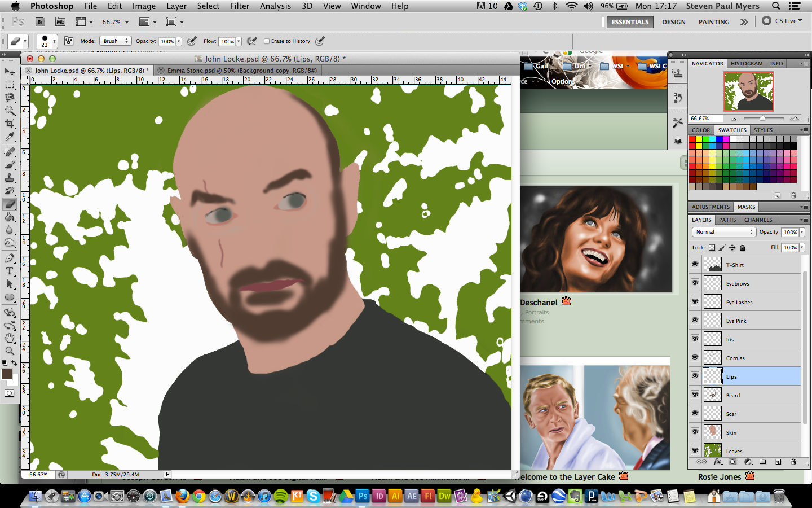The height and width of the screenshot is (508, 812).
Task: Hide the Beard layer
Action: (695, 395)
